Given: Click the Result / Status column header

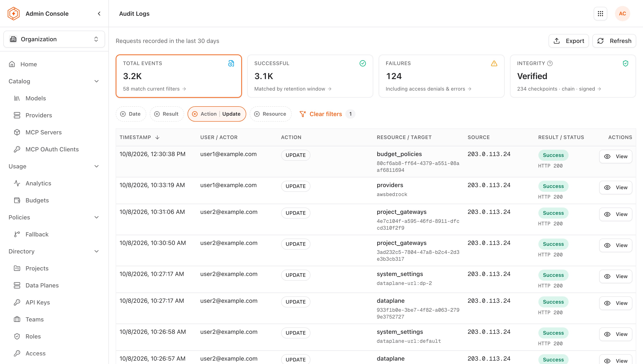Looking at the screenshot, I should tap(561, 137).
